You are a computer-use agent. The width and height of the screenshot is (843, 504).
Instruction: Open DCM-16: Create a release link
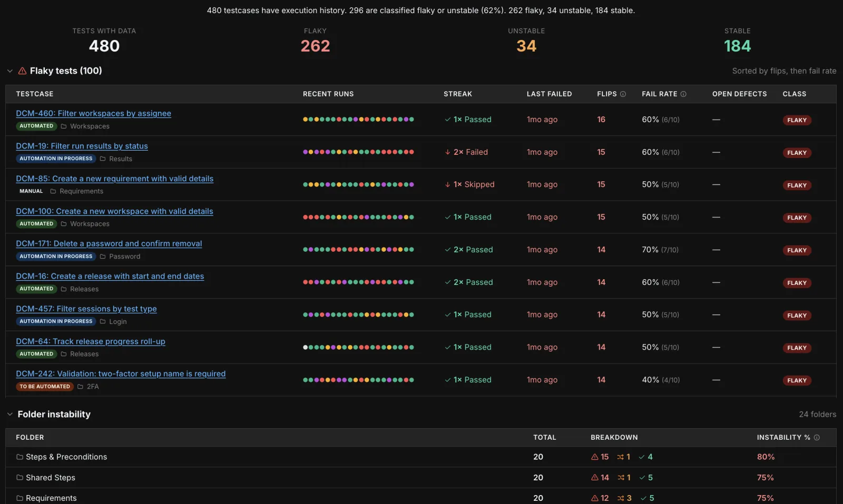pos(110,276)
